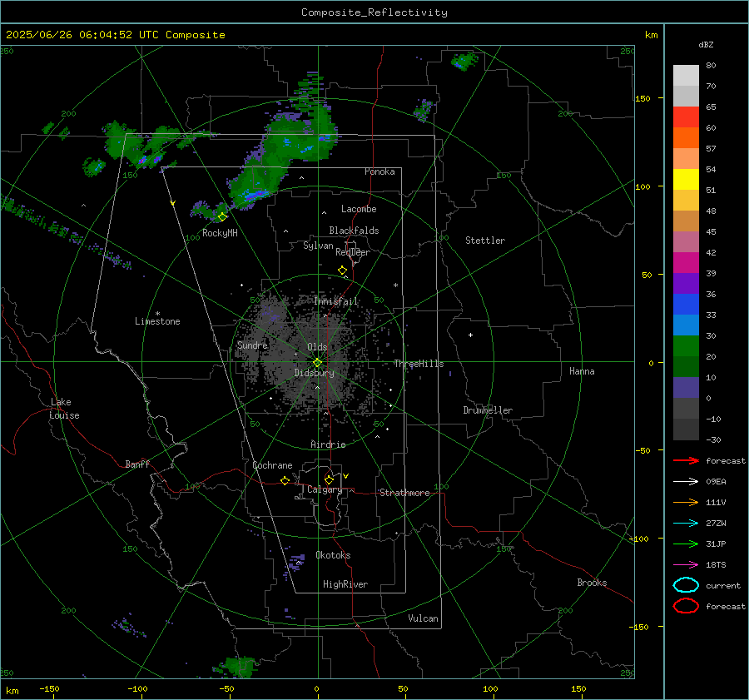This screenshot has height=700, width=749.
Task: Click the Brooks label
Action: [x=592, y=583]
